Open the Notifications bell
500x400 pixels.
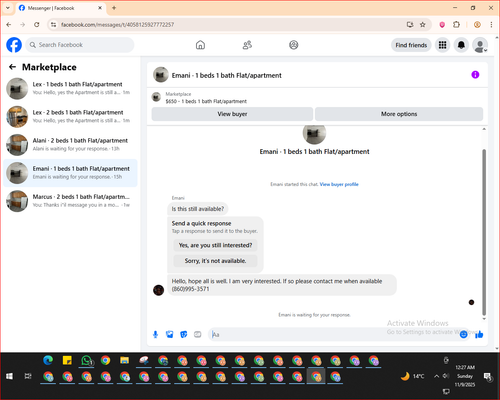click(x=461, y=45)
